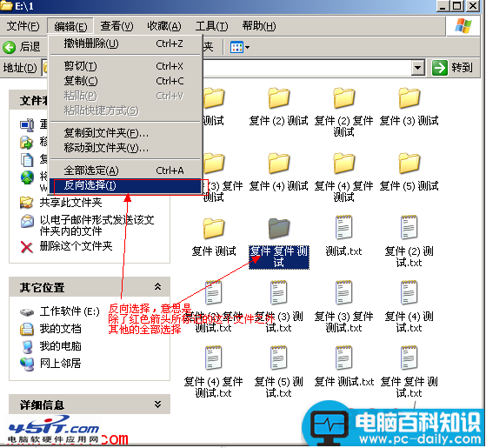Select the 复件 (3) 测试.txt file icon
The width and height of the screenshot is (486, 448).
click(x=278, y=292)
